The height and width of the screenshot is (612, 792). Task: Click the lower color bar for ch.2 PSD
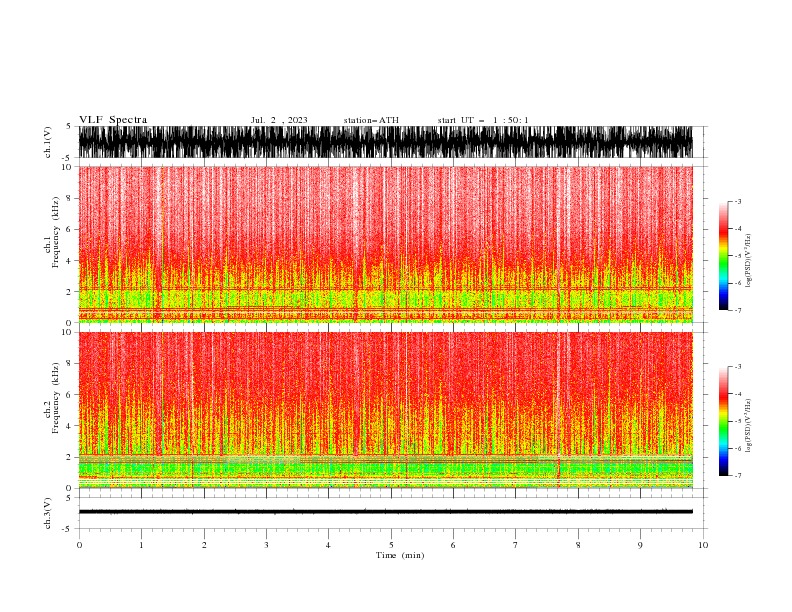pyautogui.click(x=724, y=421)
